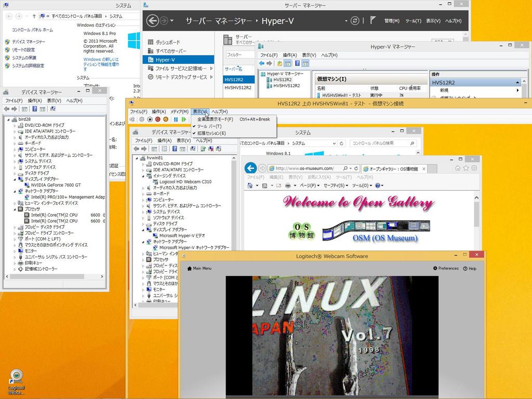Click the help icon in bird28 Device Manager toolbar
This screenshot has width=532, height=399.
pyautogui.click(x=35, y=109)
